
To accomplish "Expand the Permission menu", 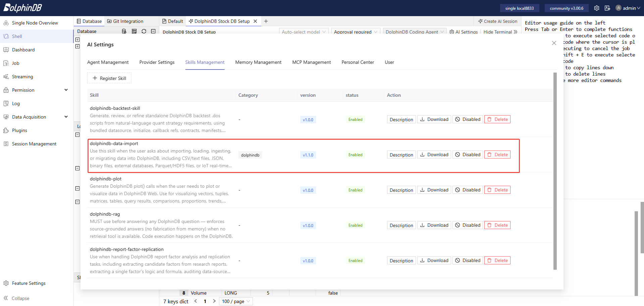I will click(x=37, y=90).
